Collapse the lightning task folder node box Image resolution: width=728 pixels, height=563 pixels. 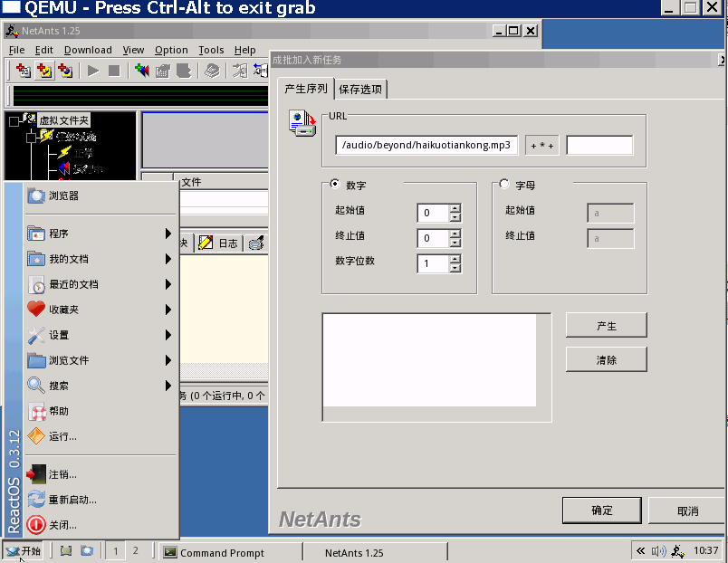31,138
